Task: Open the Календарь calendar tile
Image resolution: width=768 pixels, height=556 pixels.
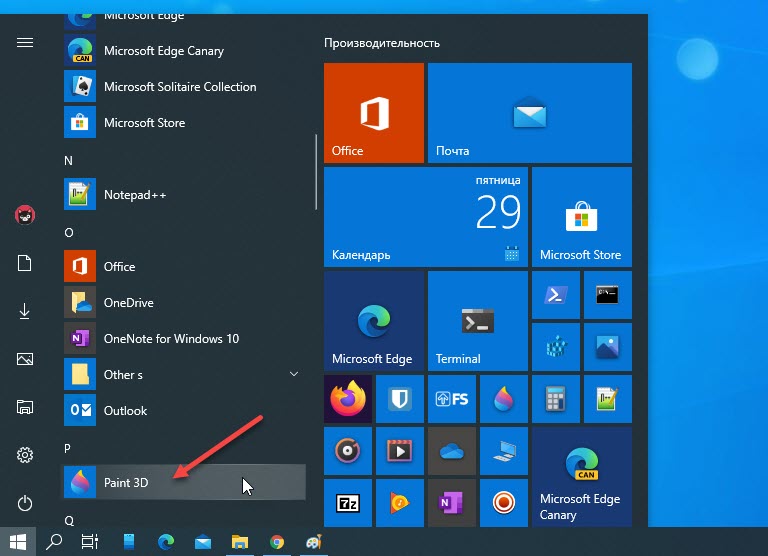Action: [426, 217]
